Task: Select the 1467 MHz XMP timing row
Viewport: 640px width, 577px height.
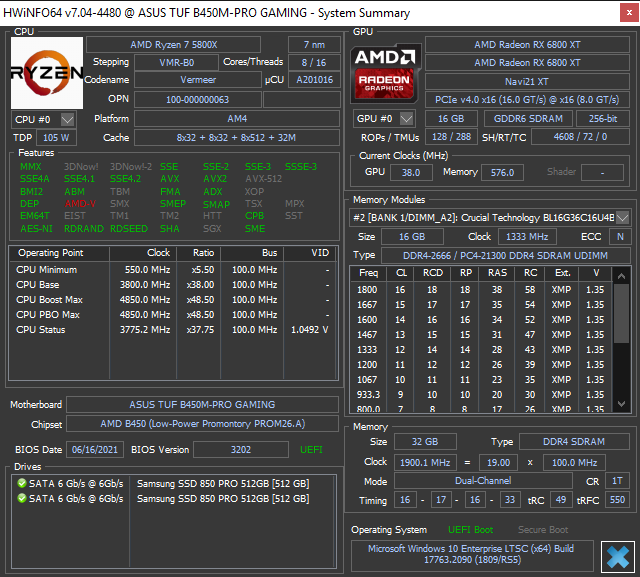Action: 481,335
